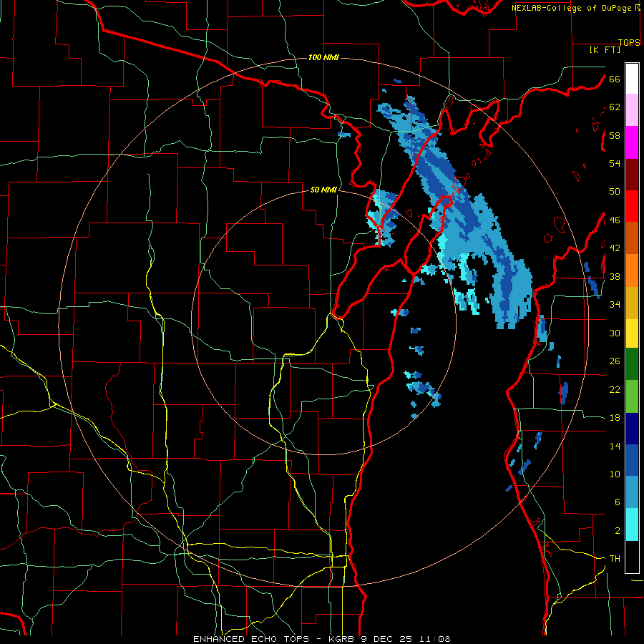Click the legend value '34'
The height and width of the screenshot is (644, 644).
(x=615, y=305)
